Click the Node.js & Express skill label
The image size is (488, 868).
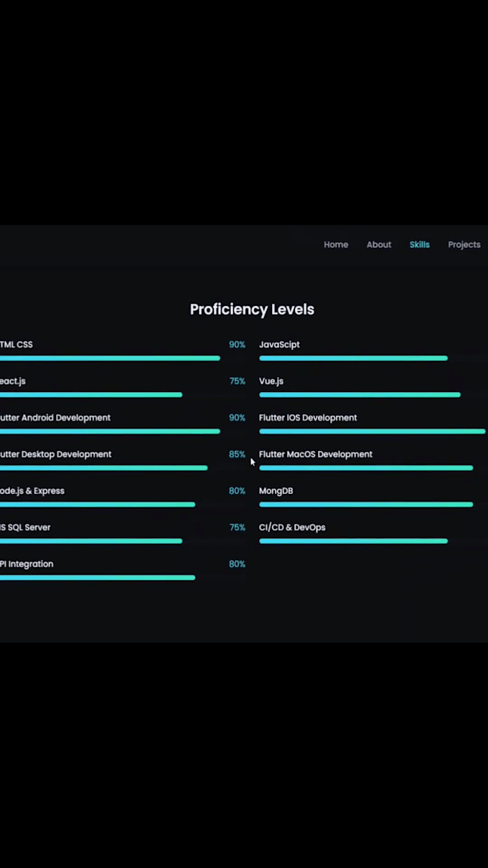tap(32, 491)
